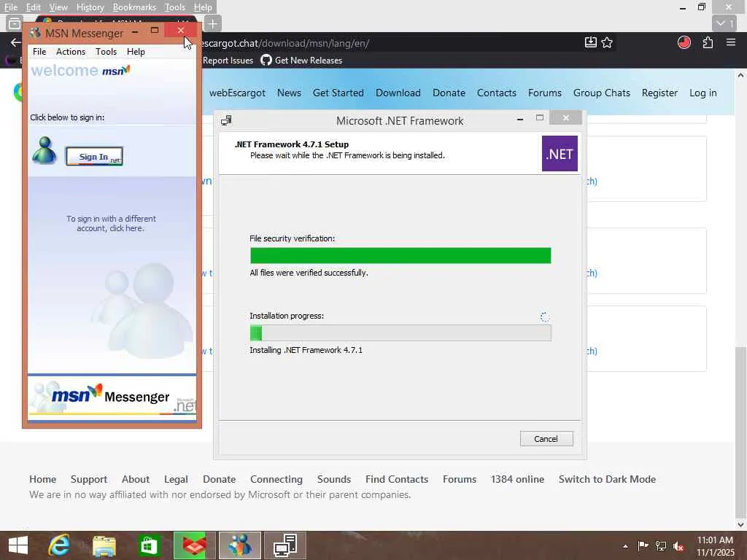Open the File menu in MSN Messenger

(39, 52)
